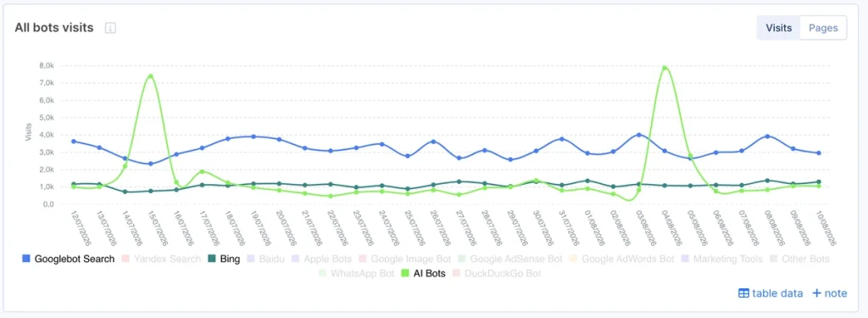Open table data via the table icon
Screen dimensions: 868x318
tap(743, 293)
